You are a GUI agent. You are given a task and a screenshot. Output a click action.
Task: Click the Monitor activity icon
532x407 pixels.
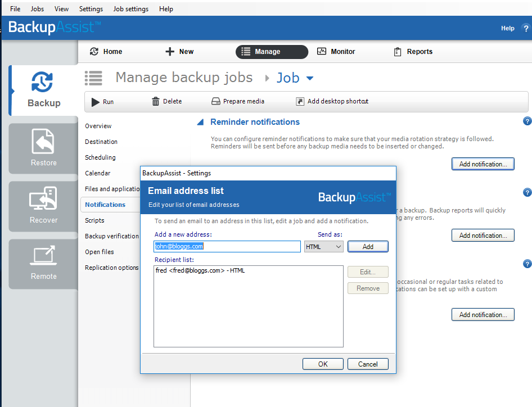click(x=321, y=51)
